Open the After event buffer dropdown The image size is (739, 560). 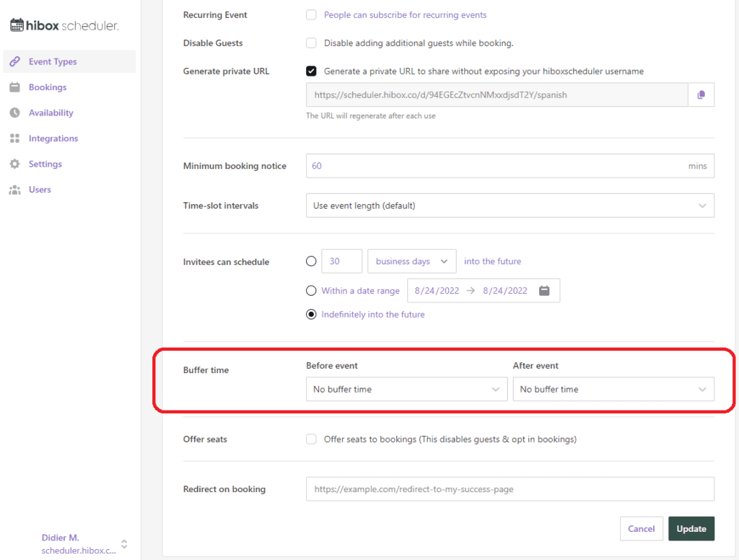point(613,389)
